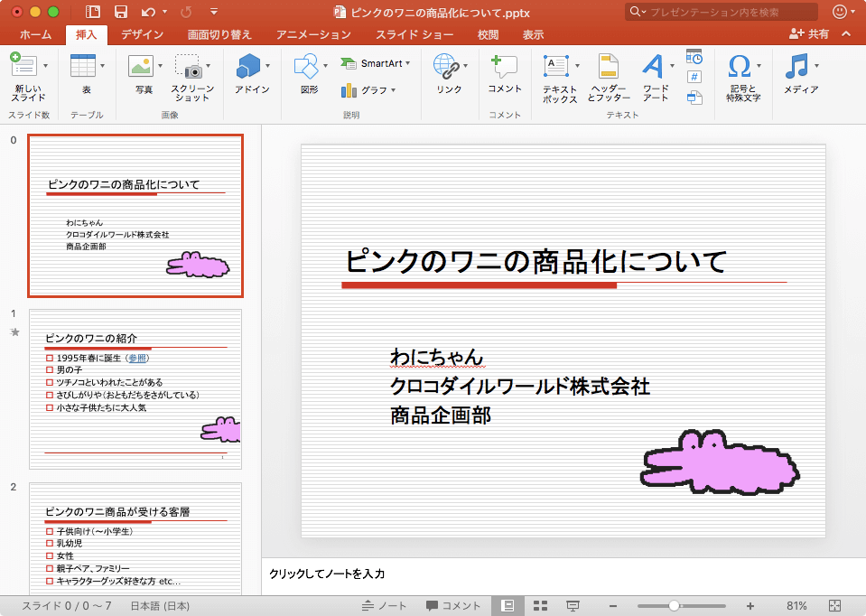Switch to Normal view in status bar
Image resolution: width=866 pixels, height=616 pixels.
tap(507, 605)
